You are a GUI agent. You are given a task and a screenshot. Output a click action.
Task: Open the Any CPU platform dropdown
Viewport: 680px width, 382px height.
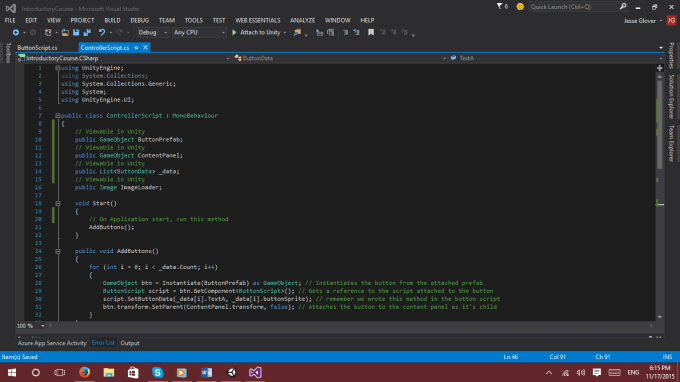pos(199,33)
